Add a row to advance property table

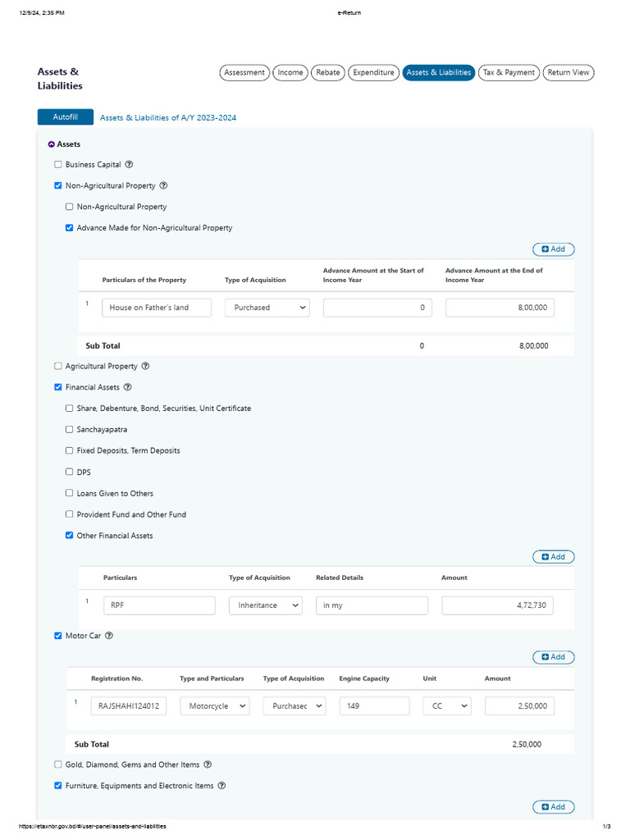pyautogui.click(x=554, y=249)
